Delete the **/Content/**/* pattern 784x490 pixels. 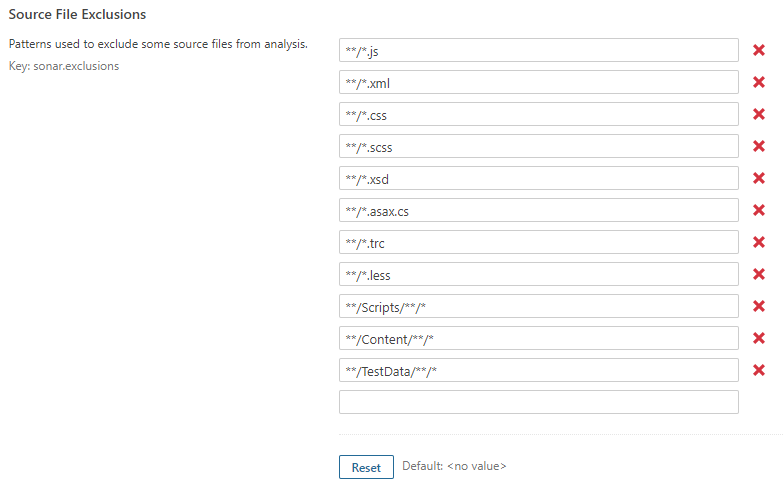pyautogui.click(x=759, y=338)
